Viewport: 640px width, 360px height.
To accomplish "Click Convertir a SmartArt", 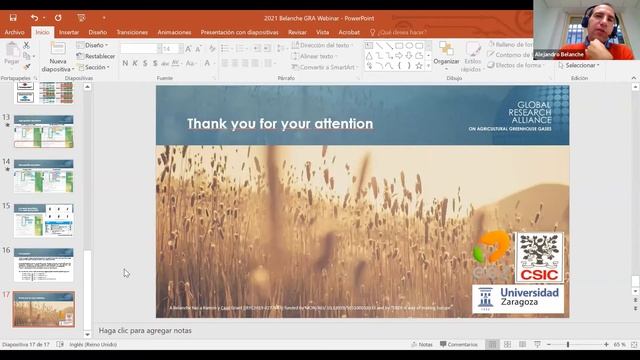I will coord(324,67).
